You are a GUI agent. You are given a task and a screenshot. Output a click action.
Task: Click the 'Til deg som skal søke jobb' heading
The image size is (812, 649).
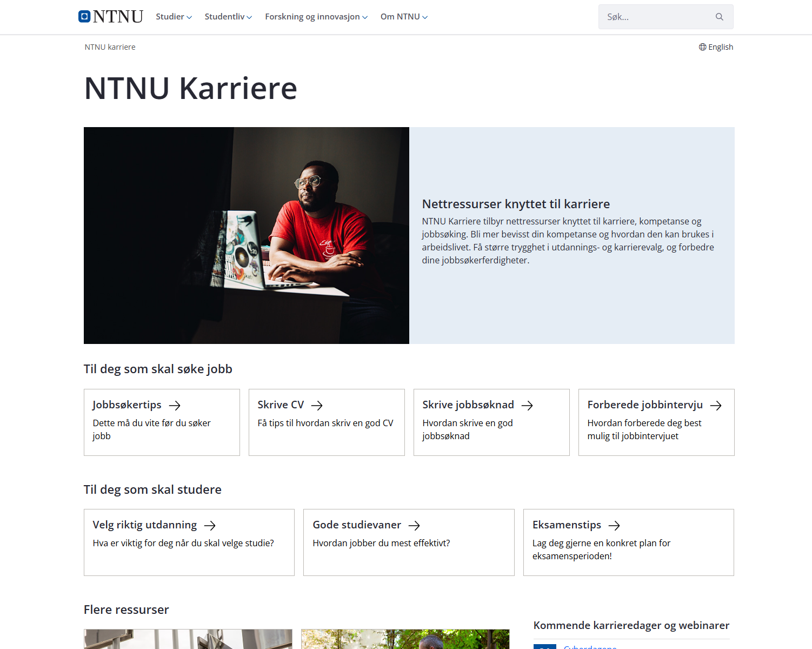(158, 369)
